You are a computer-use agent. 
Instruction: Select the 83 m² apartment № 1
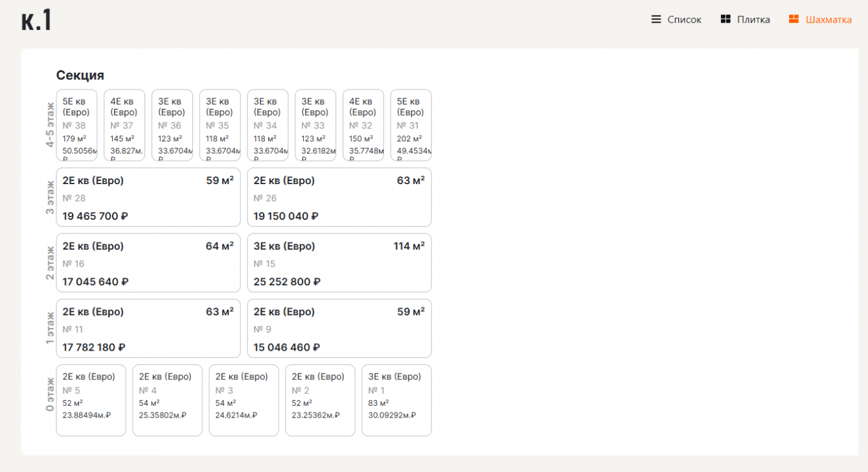click(x=396, y=400)
